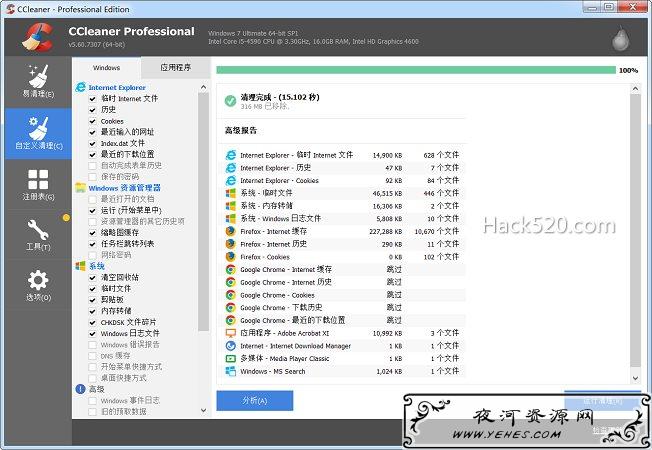Click the Internet Explorer category heading
Viewport: 652px width, 450px height.
pos(117,87)
